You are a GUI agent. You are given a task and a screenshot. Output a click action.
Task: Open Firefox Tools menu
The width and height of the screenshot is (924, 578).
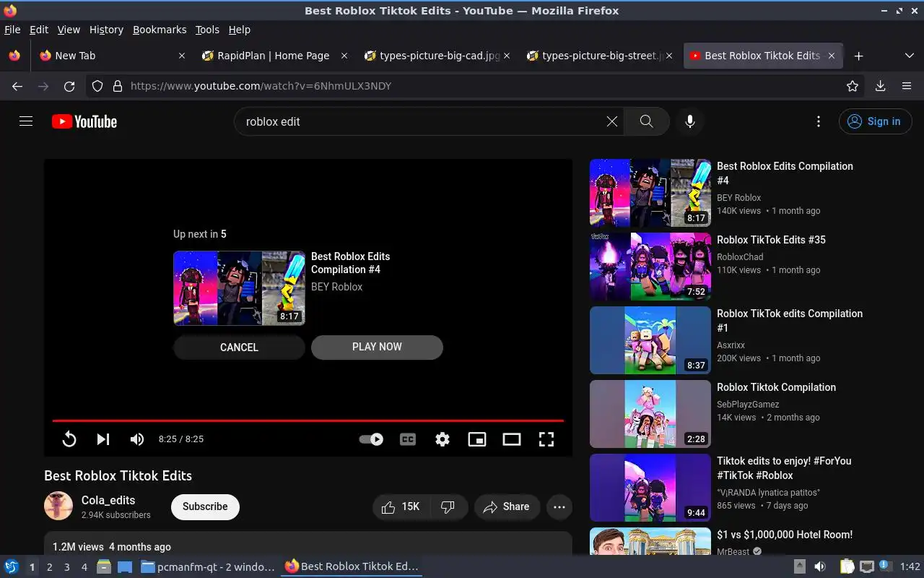pyautogui.click(x=207, y=30)
